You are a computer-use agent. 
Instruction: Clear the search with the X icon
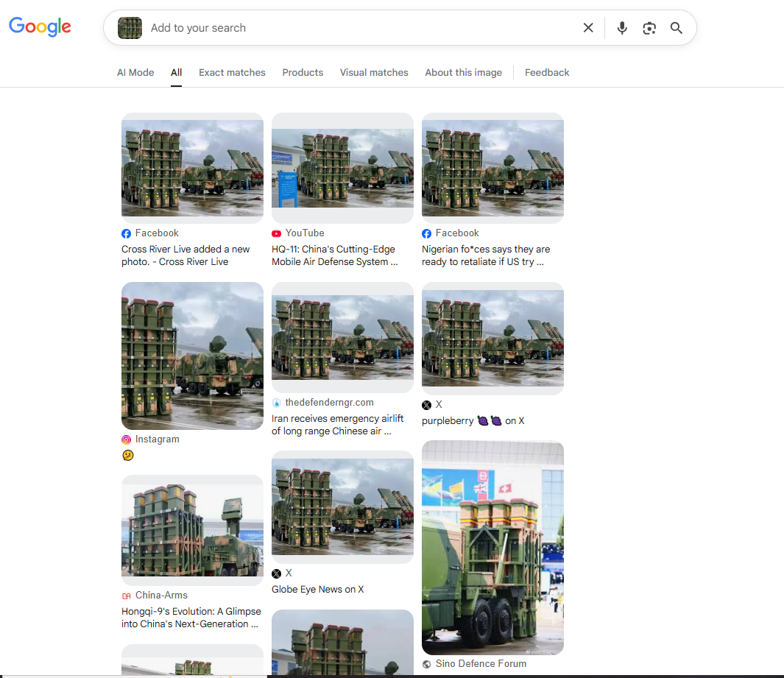pos(588,28)
